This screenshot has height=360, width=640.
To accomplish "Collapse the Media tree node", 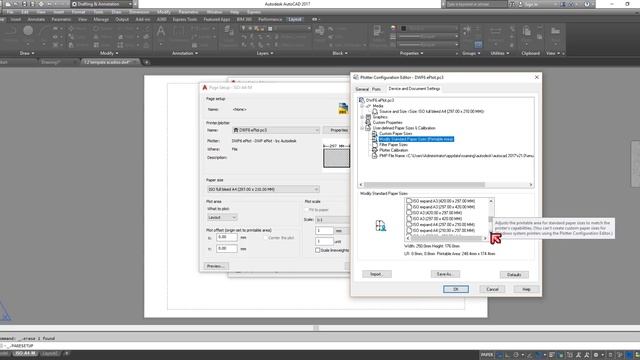I will 362,106.
